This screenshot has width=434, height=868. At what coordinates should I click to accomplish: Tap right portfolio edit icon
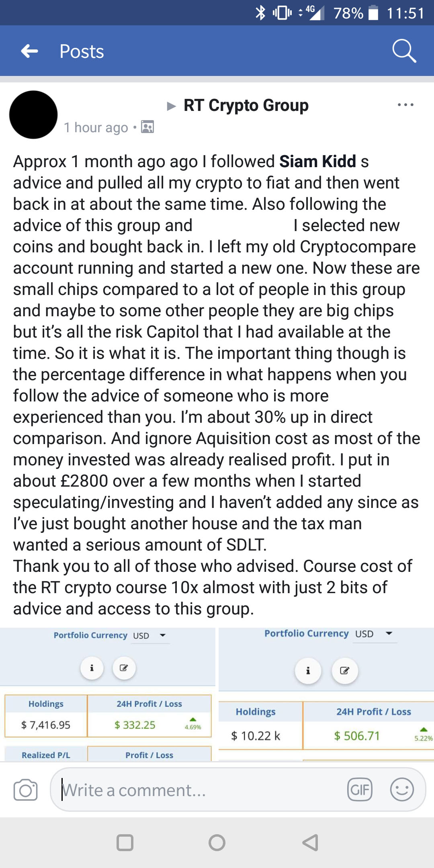[344, 671]
